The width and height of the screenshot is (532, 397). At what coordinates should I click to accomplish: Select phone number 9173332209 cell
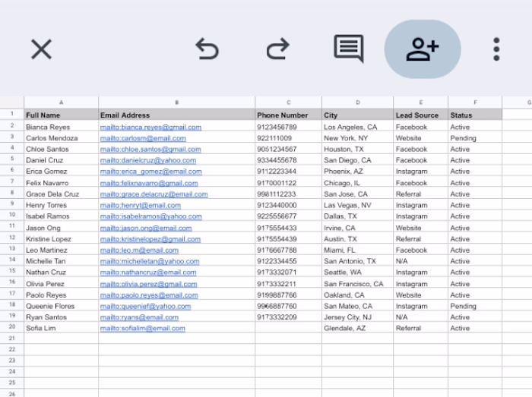coord(288,317)
